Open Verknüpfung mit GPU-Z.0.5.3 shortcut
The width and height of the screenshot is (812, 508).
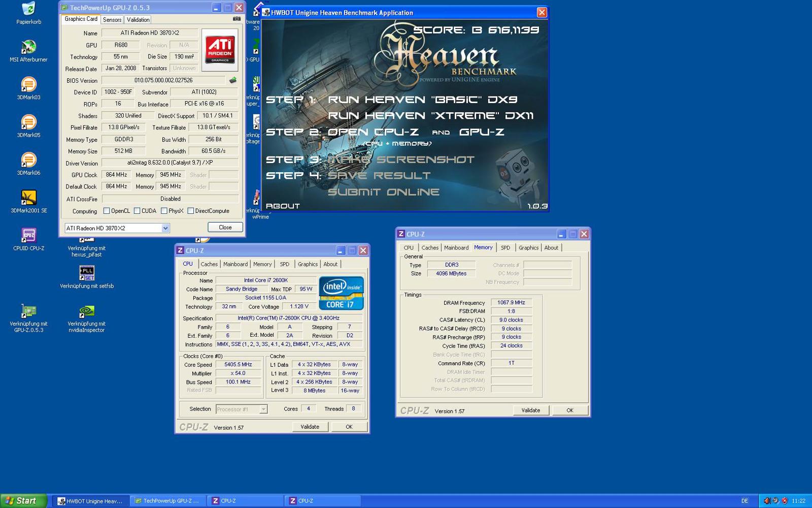pyautogui.click(x=28, y=318)
